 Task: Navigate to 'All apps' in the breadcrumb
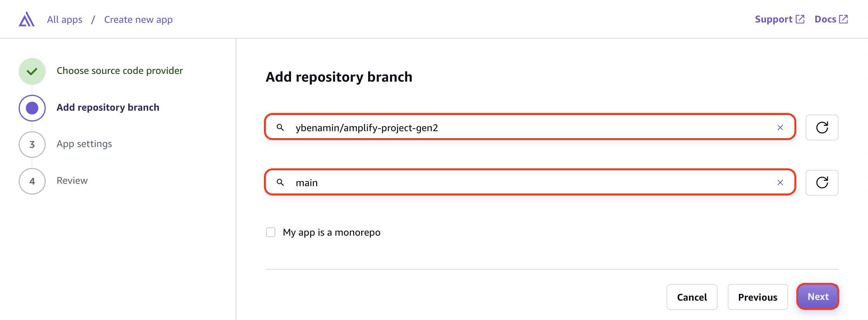click(64, 19)
